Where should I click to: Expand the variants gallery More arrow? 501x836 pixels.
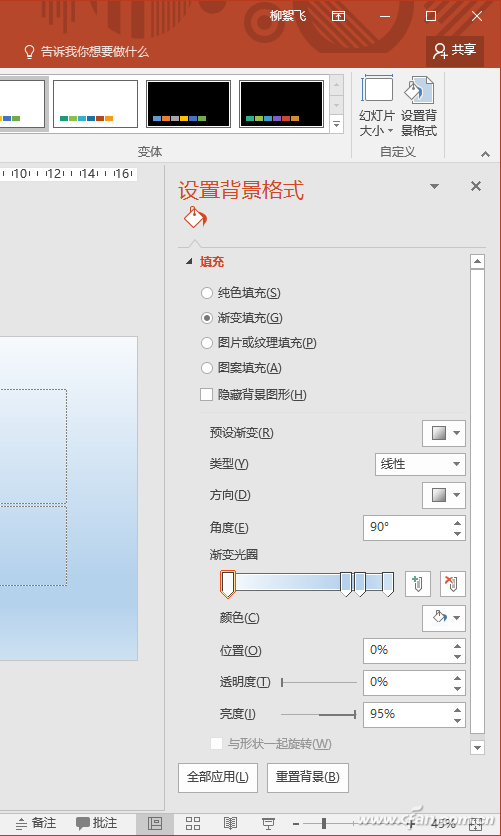336,125
